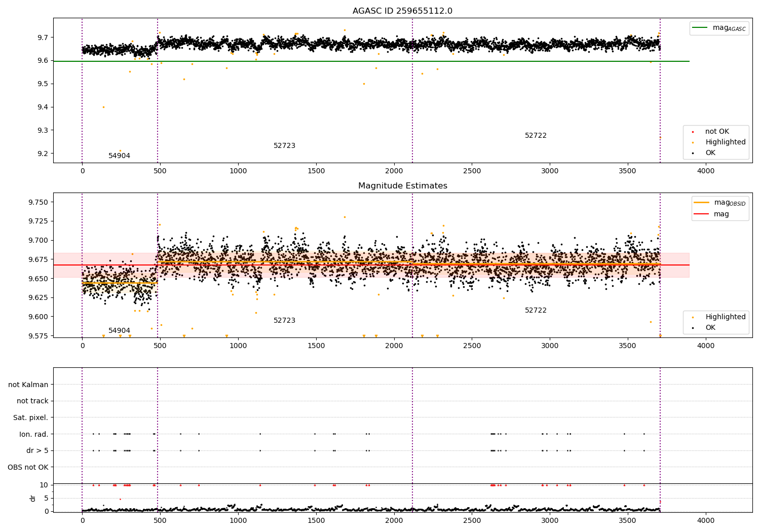Click the y-axis tick label 9.3

click(x=42, y=131)
